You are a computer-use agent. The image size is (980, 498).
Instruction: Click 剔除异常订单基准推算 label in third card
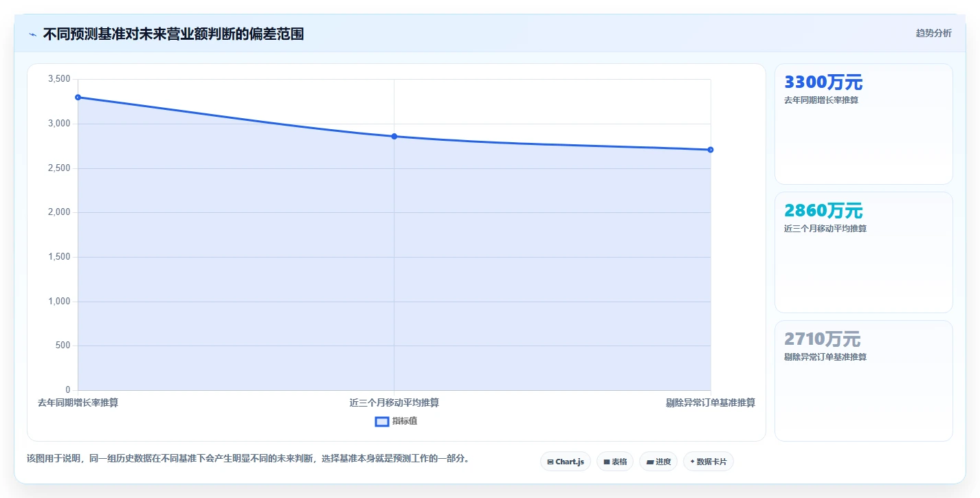pos(825,357)
